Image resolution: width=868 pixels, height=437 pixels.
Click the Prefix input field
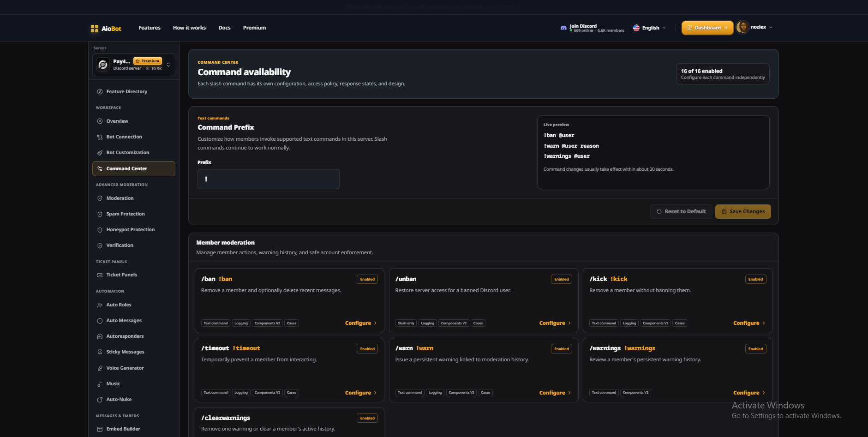pos(269,179)
